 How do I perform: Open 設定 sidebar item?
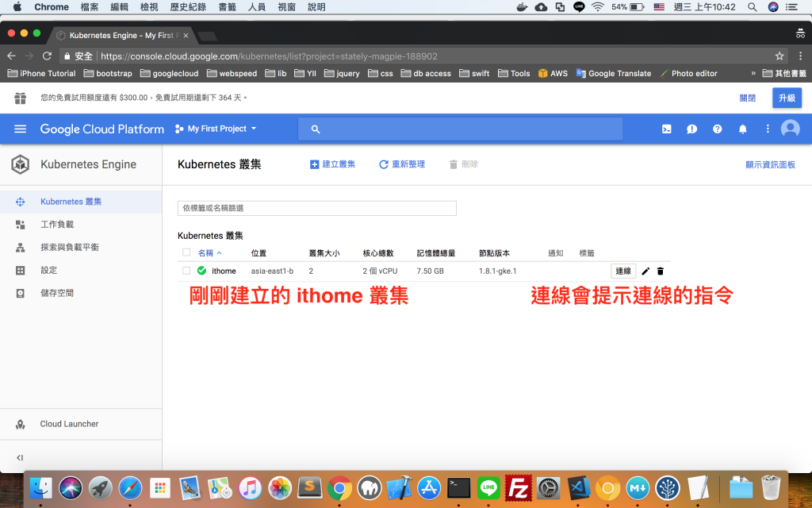[x=81, y=270]
